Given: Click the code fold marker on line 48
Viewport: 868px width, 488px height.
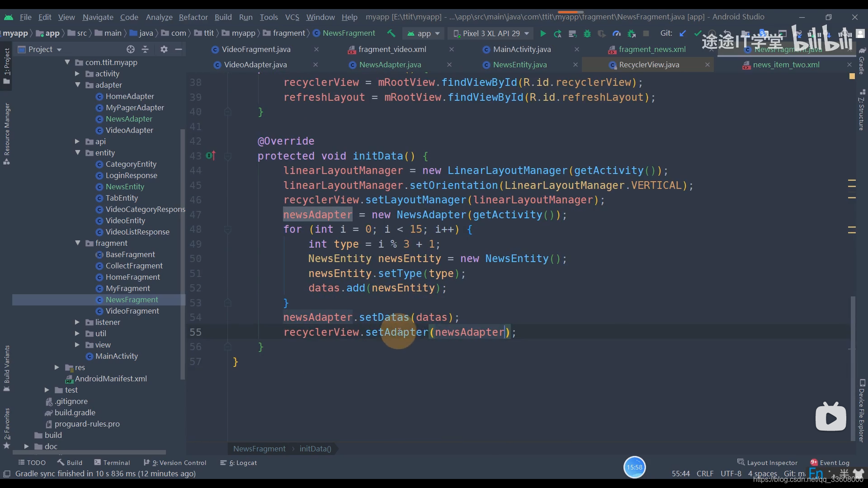Looking at the screenshot, I should point(228,230).
